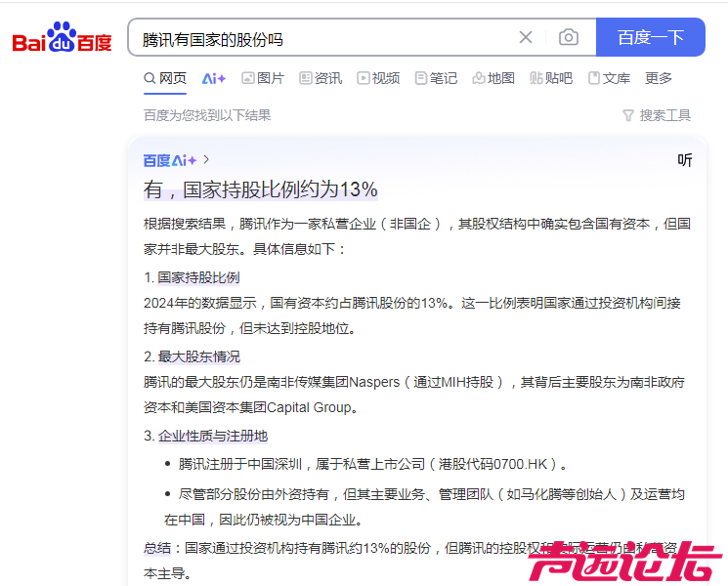Open the 贴吧 tab
This screenshot has width=728, height=586.
pos(551,78)
